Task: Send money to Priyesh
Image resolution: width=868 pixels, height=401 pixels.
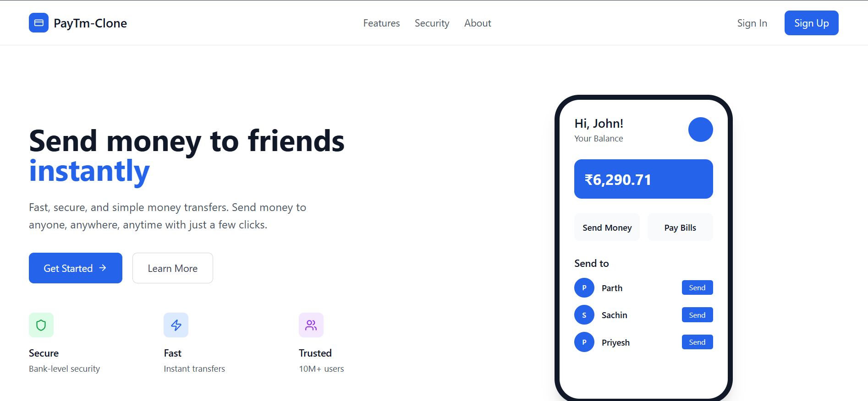Action: click(x=697, y=342)
